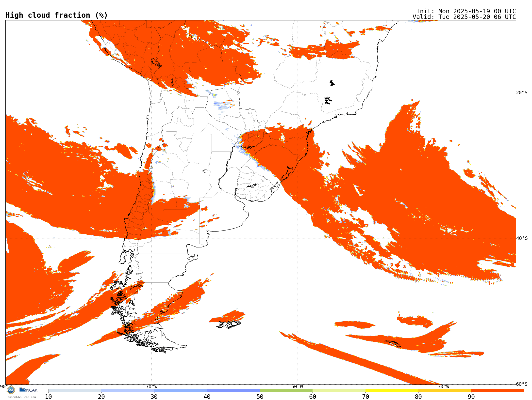Image resolution: width=532 pixels, height=400 pixels.
Task: Click the above-90 orange-red colorbar segment
Action: tap(498, 390)
